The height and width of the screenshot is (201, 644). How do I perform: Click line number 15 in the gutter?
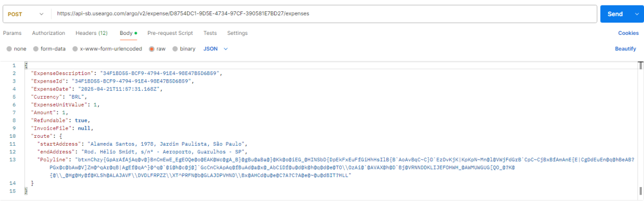tap(13, 191)
